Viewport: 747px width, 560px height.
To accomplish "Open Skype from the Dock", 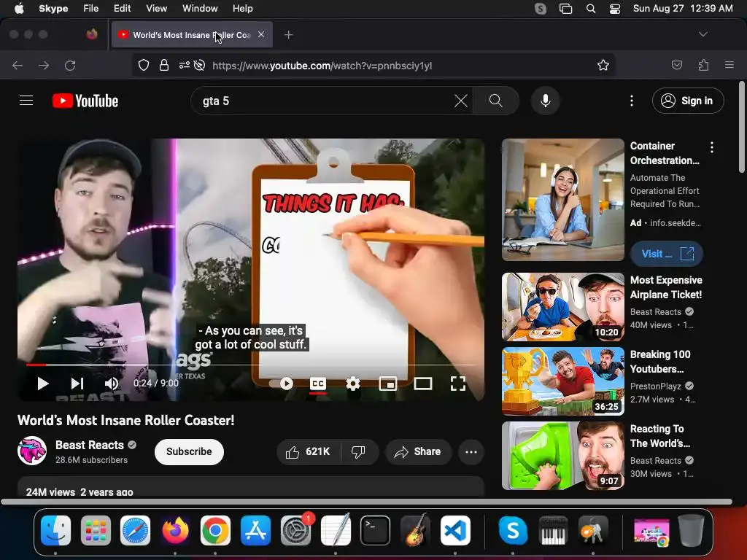I will coord(513,531).
